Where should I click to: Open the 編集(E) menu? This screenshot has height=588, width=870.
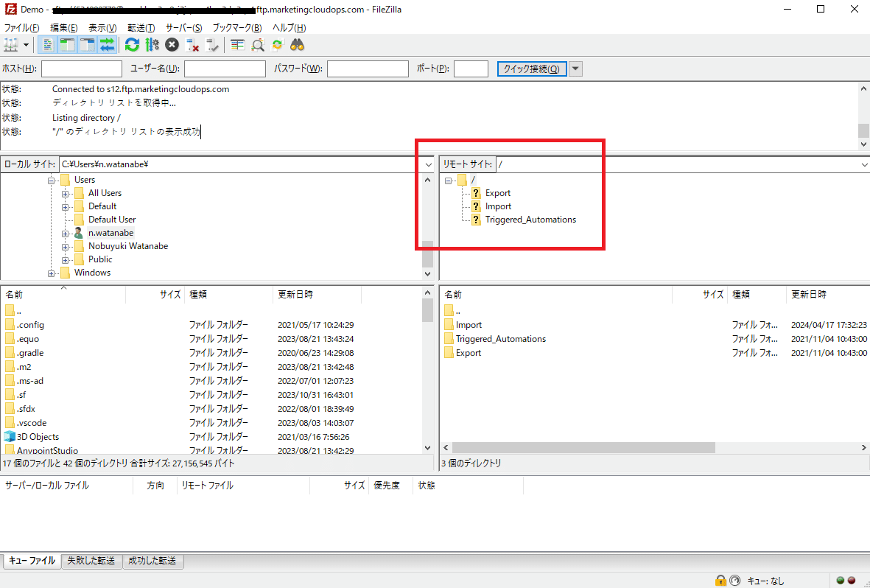(x=64, y=28)
